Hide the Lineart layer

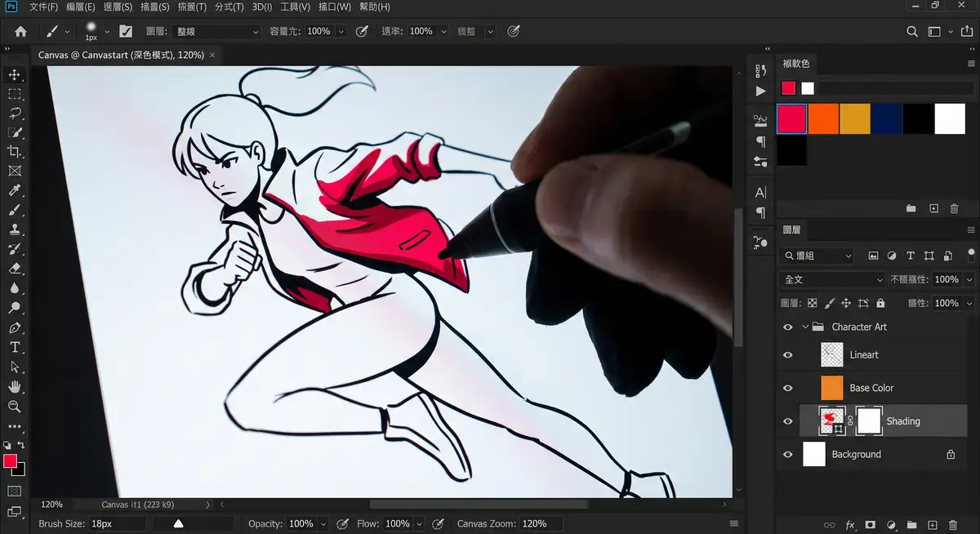pyautogui.click(x=788, y=355)
